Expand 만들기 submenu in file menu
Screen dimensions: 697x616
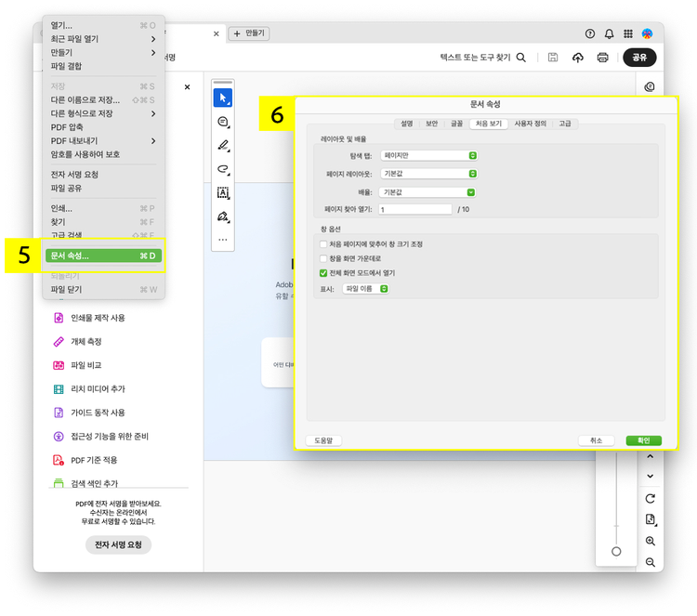(103, 52)
